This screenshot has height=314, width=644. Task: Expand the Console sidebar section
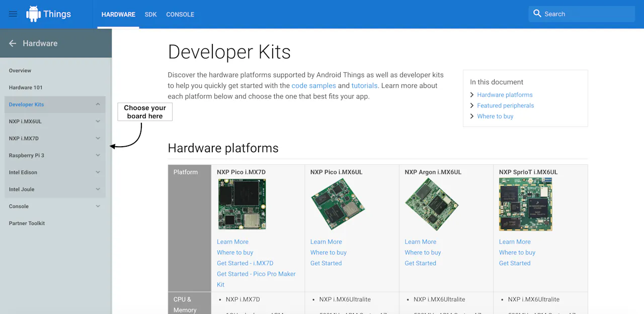click(x=98, y=206)
